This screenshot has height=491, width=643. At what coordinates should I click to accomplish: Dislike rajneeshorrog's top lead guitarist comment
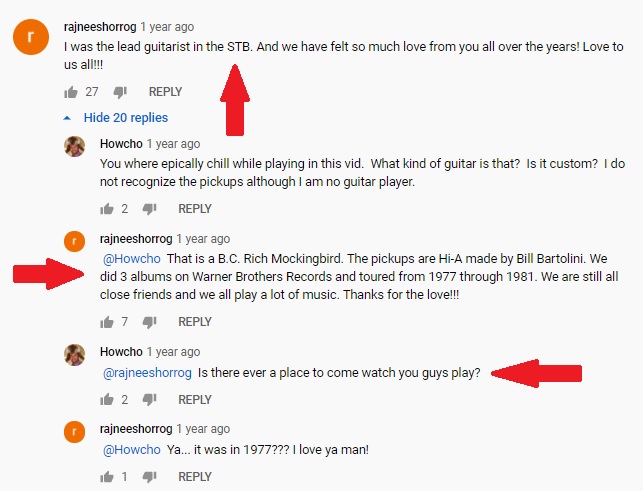[x=120, y=92]
